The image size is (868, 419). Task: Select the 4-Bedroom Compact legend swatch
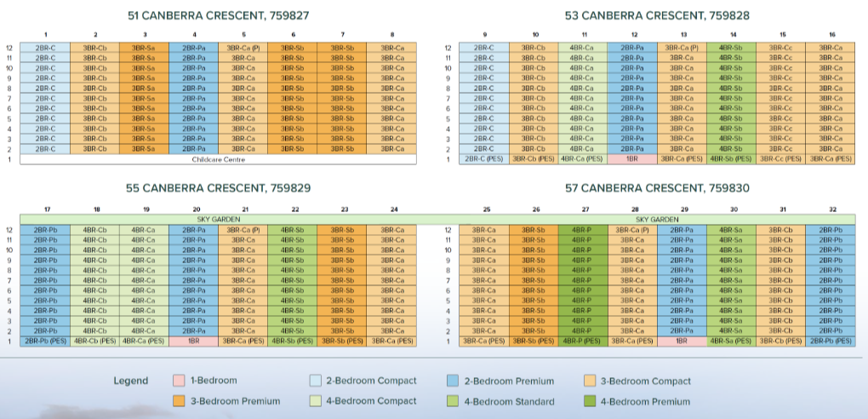(316, 401)
